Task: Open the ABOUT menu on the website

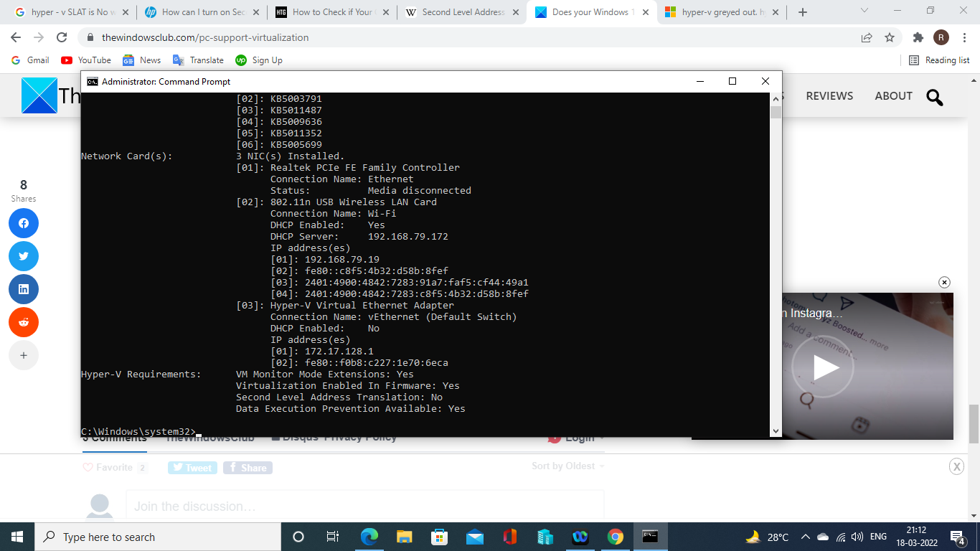Action: point(893,95)
